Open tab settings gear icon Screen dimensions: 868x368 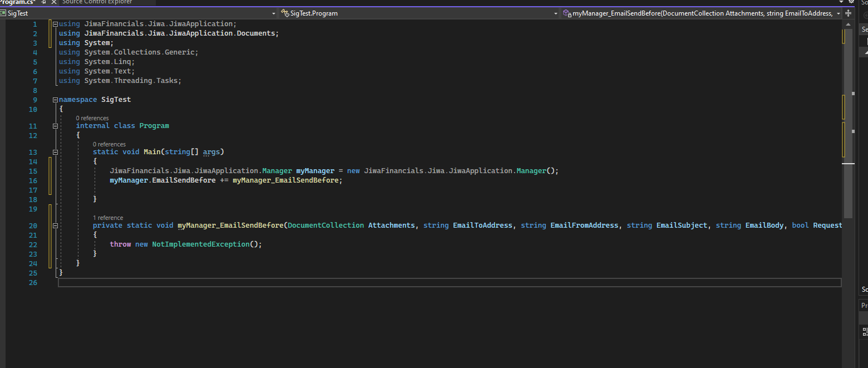click(851, 2)
